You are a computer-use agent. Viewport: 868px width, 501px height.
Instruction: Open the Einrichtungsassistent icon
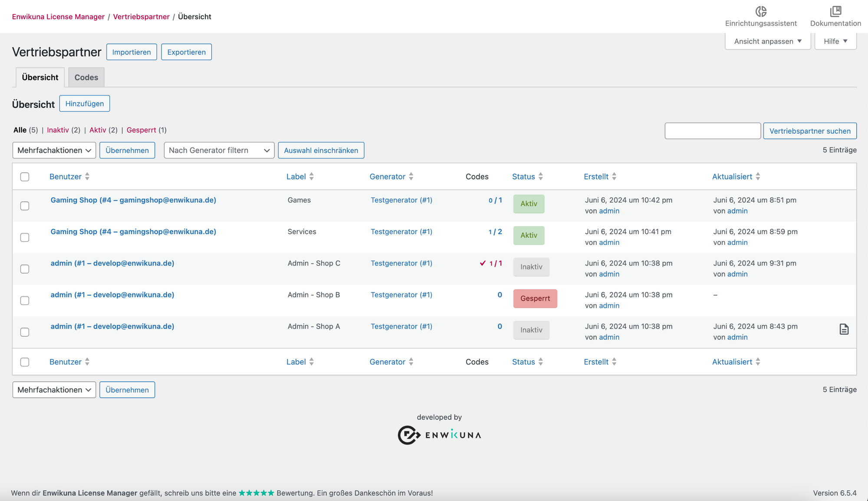tap(761, 11)
